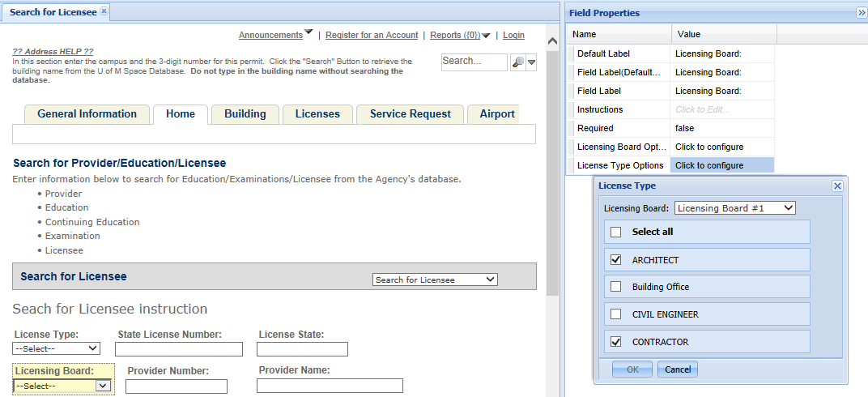Click the State License Number field
The width and height of the screenshot is (868, 397).
click(179, 349)
